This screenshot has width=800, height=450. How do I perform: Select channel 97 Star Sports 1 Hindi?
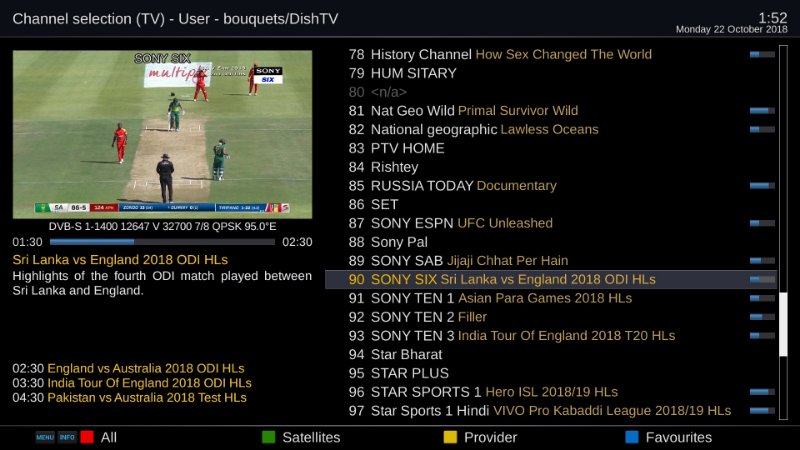[551, 411]
